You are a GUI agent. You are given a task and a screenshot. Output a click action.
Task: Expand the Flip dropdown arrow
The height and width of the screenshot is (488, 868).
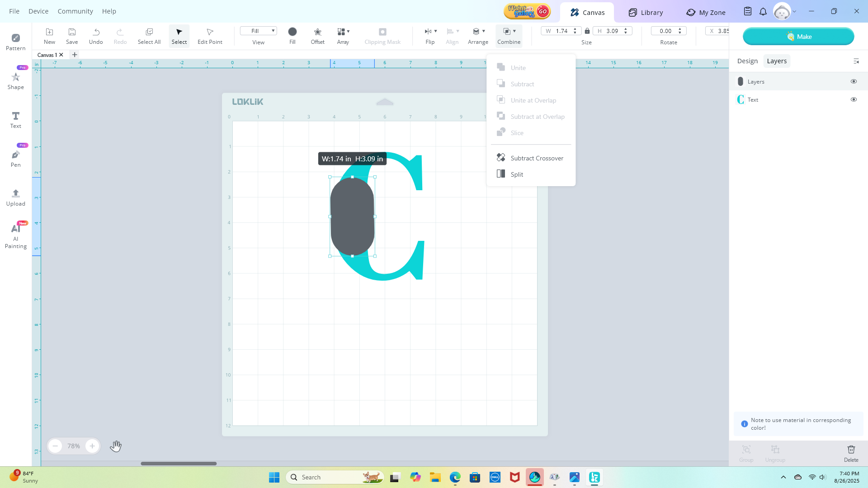pos(435,31)
